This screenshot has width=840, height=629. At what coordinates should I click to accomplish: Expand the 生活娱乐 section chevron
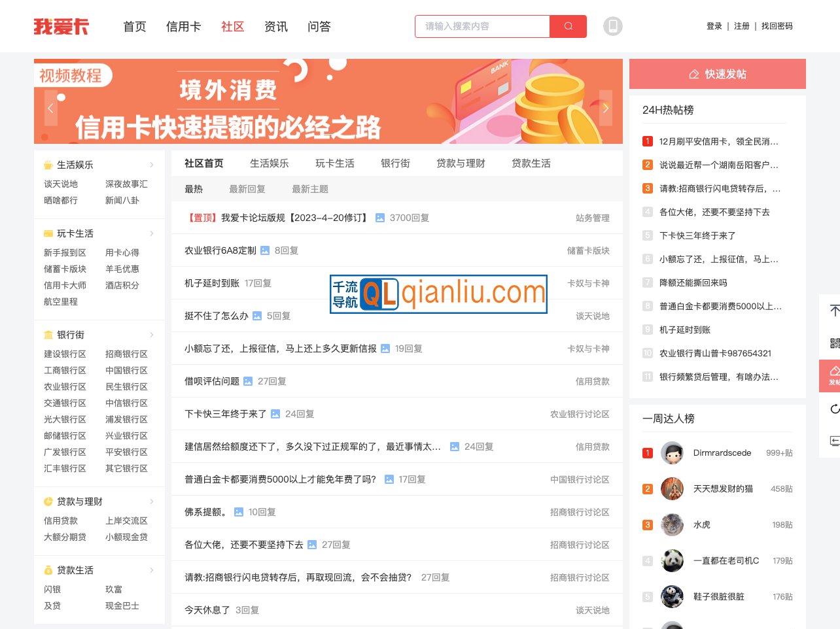point(152,165)
